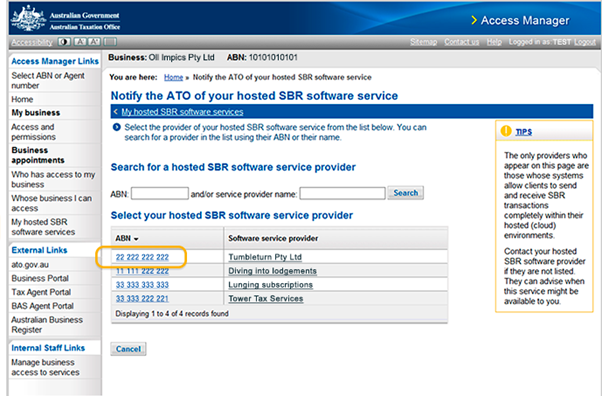Open Who has access to my business
The image size is (602, 396).
coord(53,179)
